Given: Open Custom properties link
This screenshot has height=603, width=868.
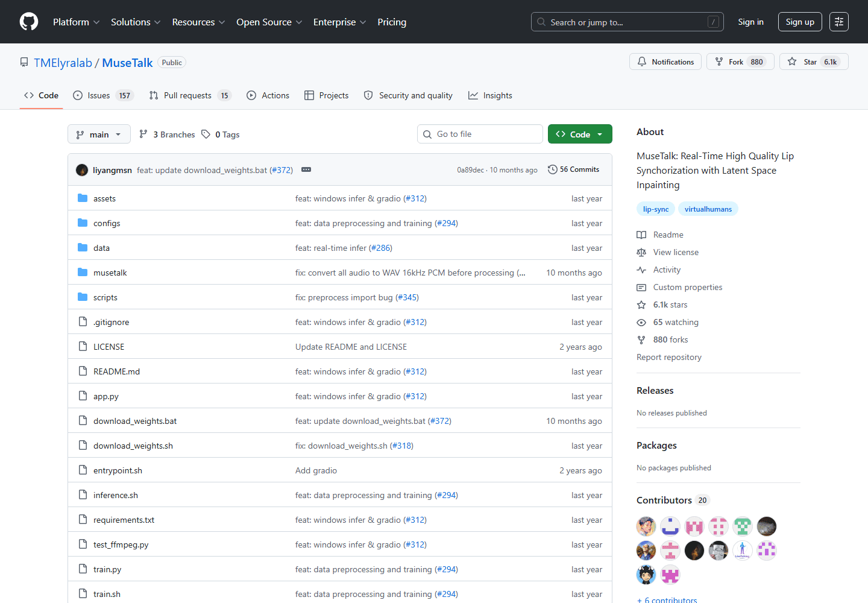Looking at the screenshot, I should tap(679, 287).
